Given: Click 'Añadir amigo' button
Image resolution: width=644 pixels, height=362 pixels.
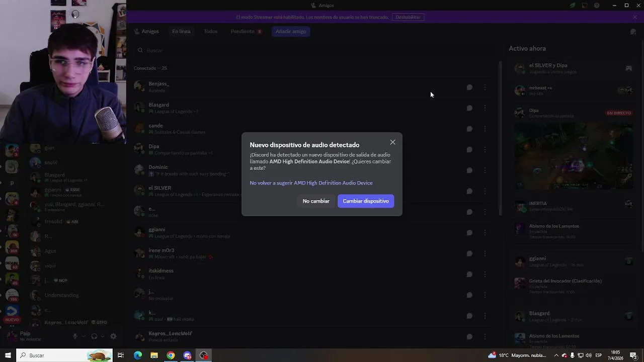Looking at the screenshot, I should [291, 31].
